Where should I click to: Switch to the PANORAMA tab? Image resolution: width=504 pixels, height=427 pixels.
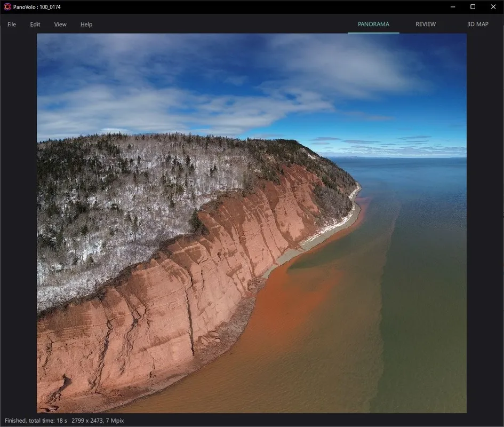pos(373,24)
